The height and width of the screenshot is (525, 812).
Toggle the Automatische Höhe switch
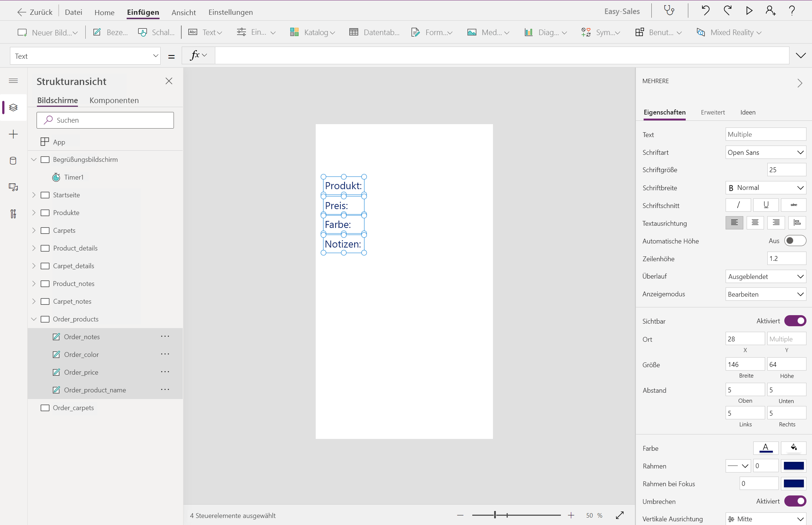click(x=795, y=241)
